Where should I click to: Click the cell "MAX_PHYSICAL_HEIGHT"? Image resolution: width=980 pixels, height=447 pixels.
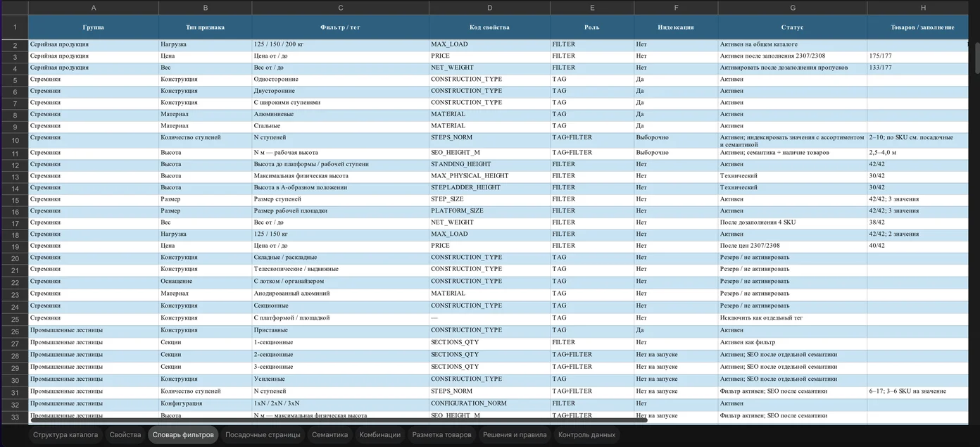pyautogui.click(x=490, y=176)
